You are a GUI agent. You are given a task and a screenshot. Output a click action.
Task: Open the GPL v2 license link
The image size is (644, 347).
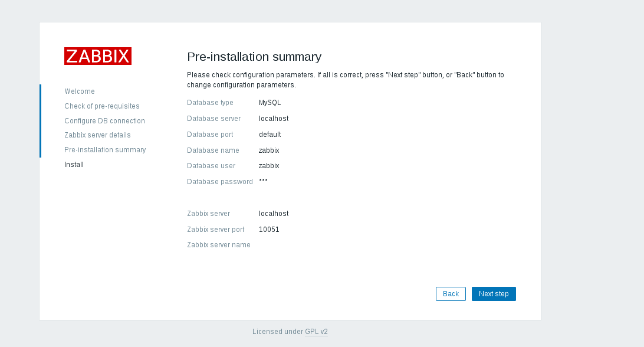316,332
